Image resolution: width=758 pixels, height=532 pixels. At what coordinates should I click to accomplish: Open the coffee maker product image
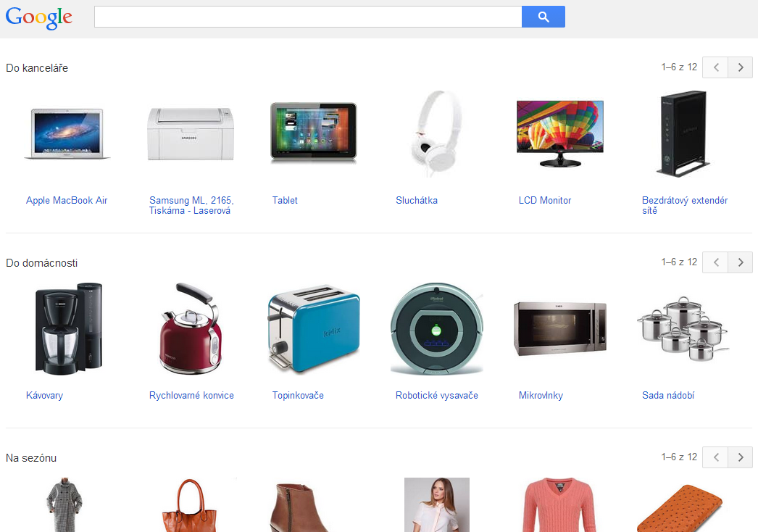tap(69, 328)
